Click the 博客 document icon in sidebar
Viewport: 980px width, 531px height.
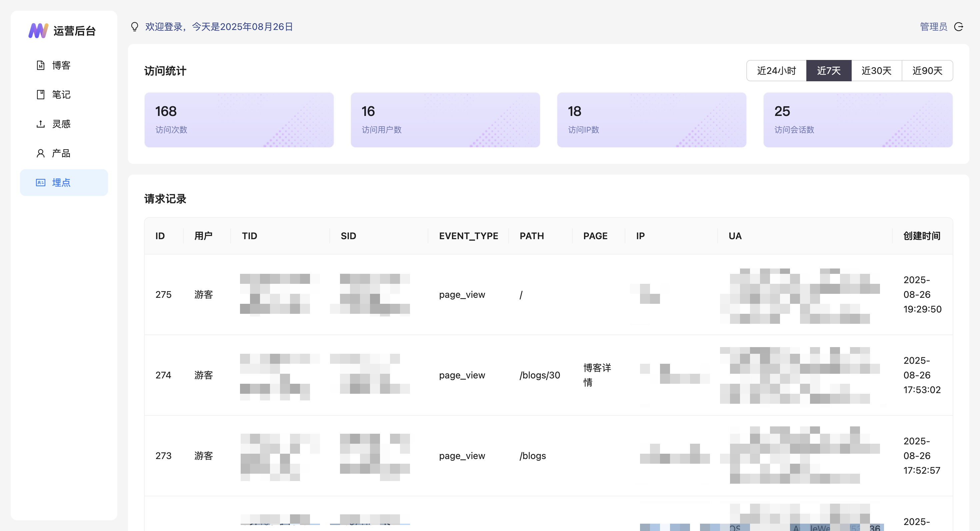click(40, 65)
